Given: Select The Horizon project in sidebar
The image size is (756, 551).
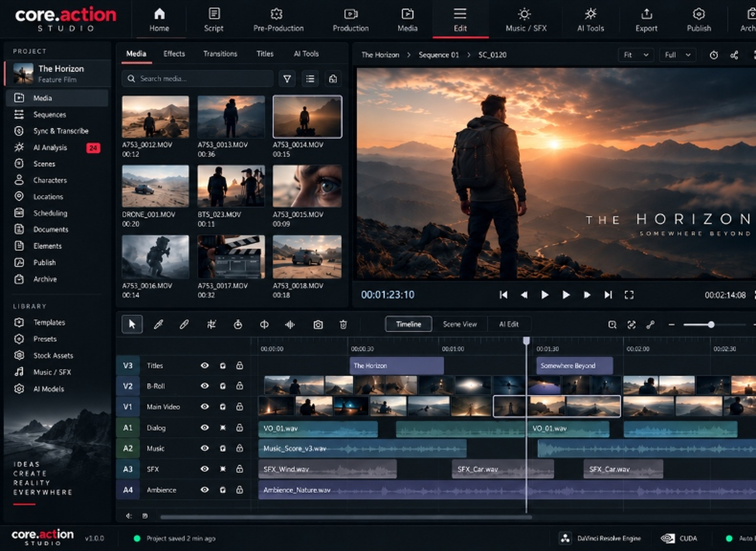Looking at the screenshot, I should point(57,74).
